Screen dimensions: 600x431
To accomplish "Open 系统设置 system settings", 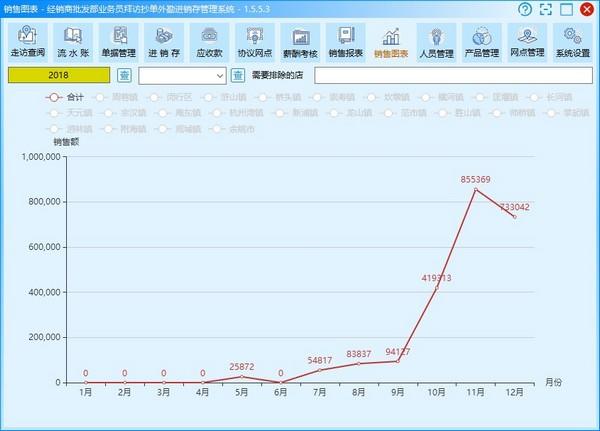I will coord(572,41).
